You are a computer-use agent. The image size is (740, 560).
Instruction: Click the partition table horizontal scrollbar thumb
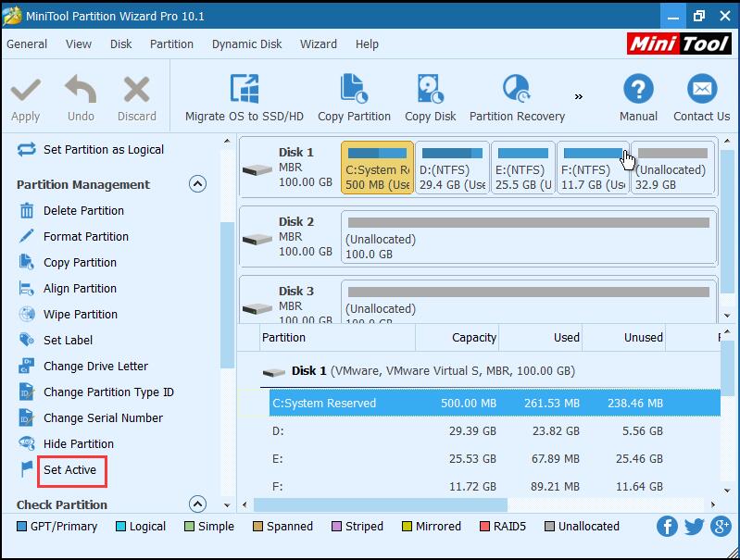(x=381, y=504)
